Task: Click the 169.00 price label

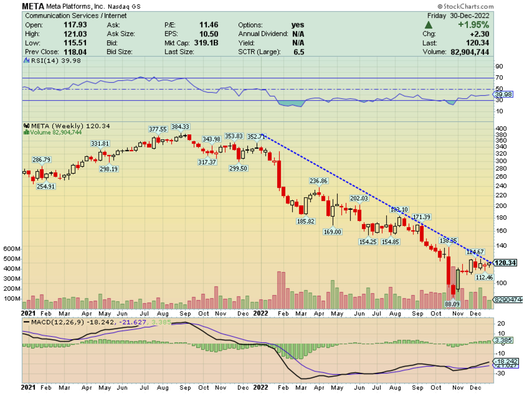Action: 332,232
